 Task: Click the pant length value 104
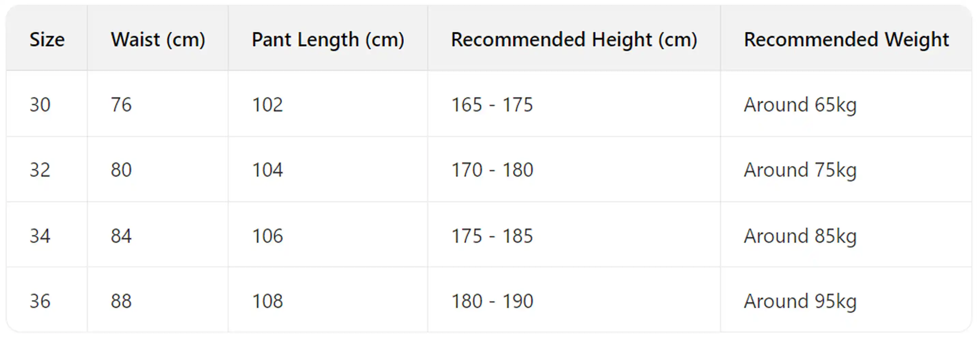(267, 169)
